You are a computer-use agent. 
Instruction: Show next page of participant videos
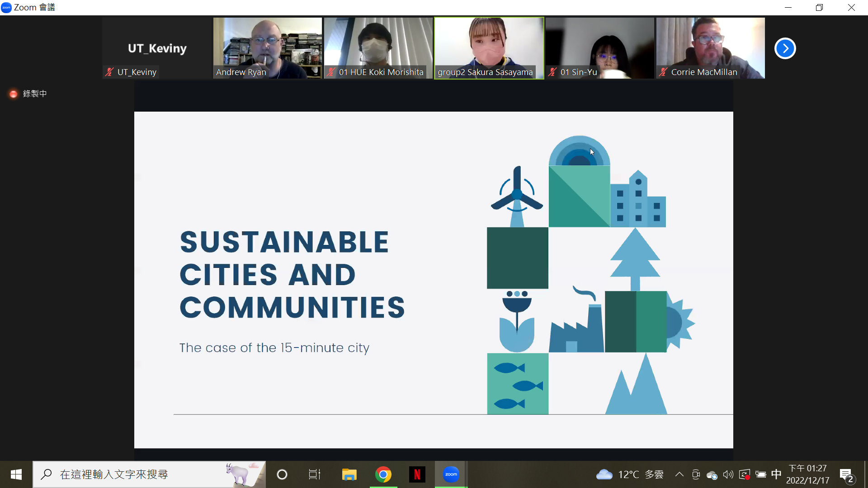tap(785, 48)
